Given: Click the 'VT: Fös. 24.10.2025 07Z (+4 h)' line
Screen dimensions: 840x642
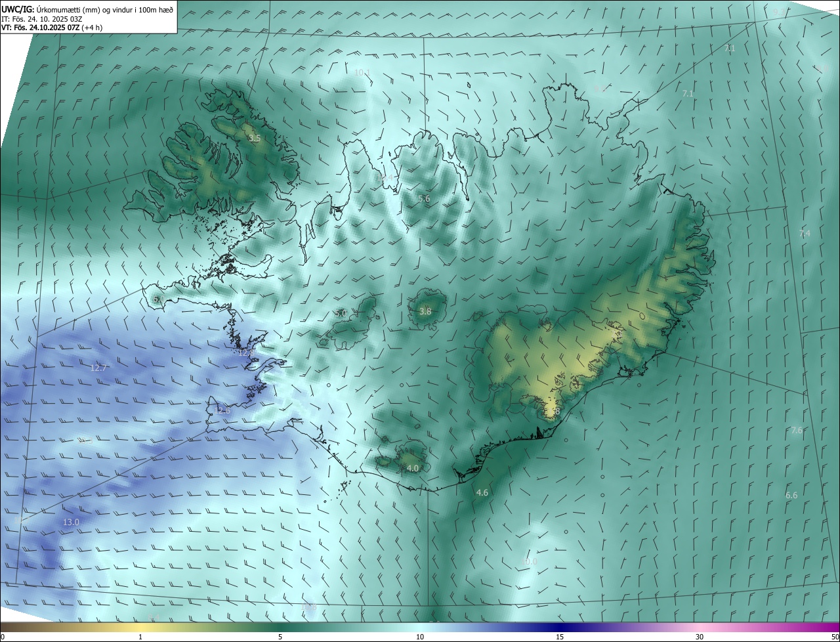Looking at the screenshot, I should [x=52, y=28].
